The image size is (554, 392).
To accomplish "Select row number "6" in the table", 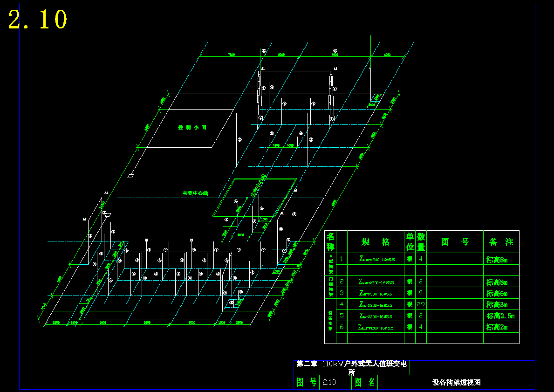I will pyautogui.click(x=342, y=327).
